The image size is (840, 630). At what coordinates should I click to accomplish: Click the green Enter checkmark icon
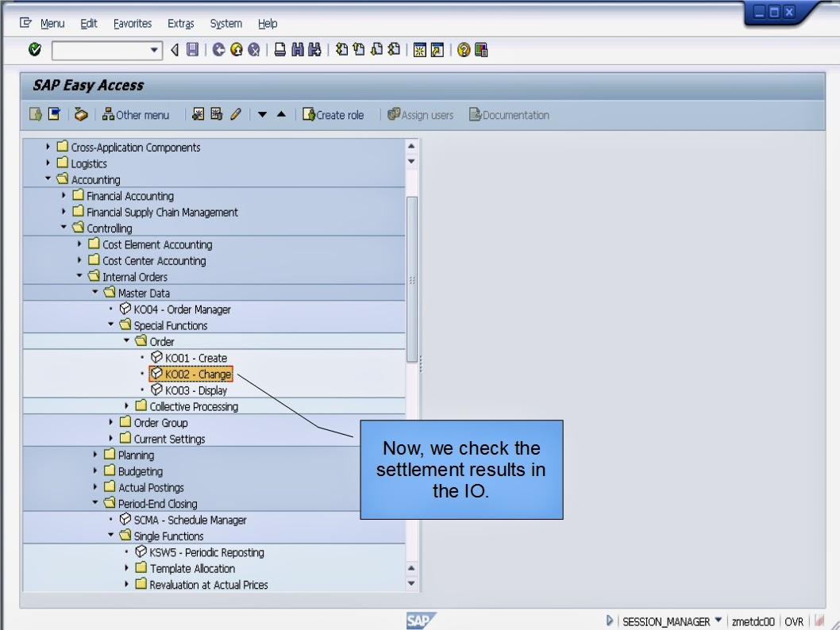point(35,50)
